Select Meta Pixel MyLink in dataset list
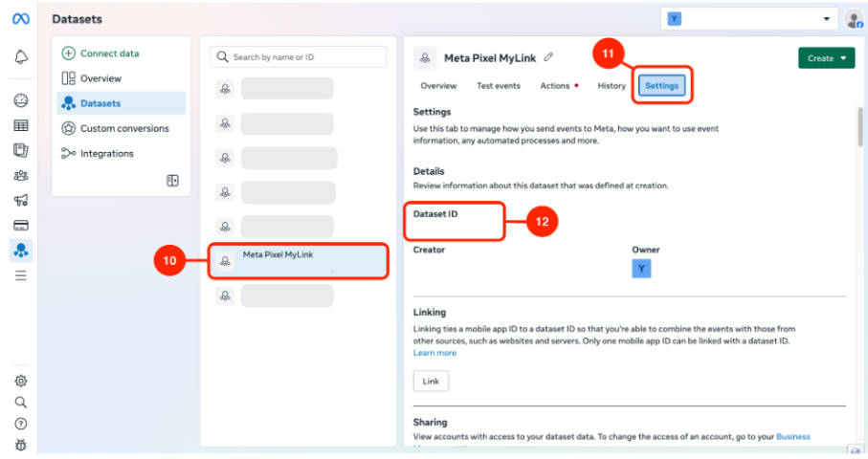Viewport: 868px width, 459px height. click(x=298, y=260)
